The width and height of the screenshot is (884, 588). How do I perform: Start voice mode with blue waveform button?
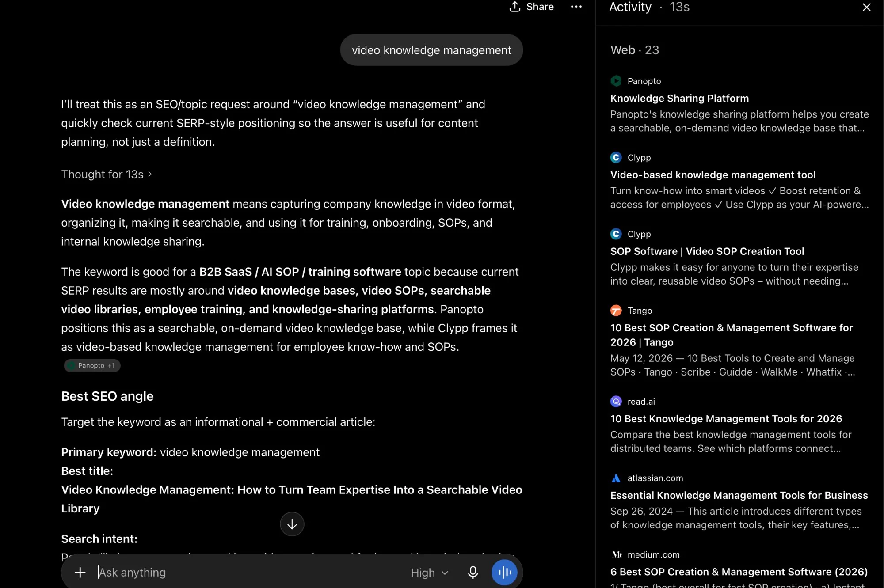point(504,573)
